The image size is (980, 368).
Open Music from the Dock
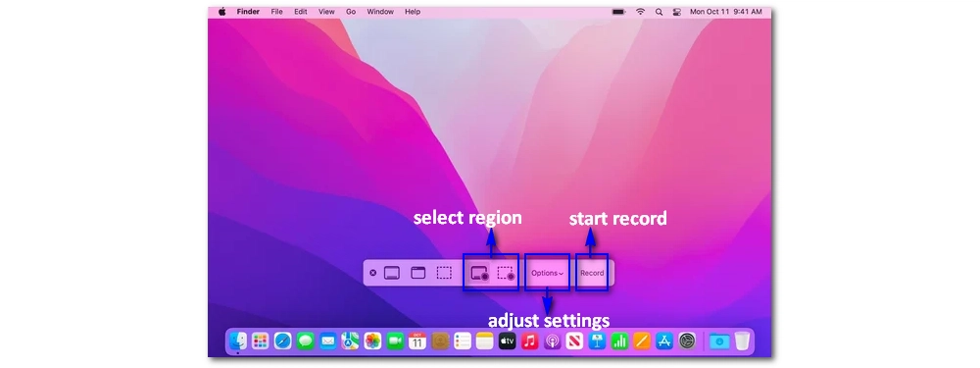pyautogui.click(x=530, y=342)
